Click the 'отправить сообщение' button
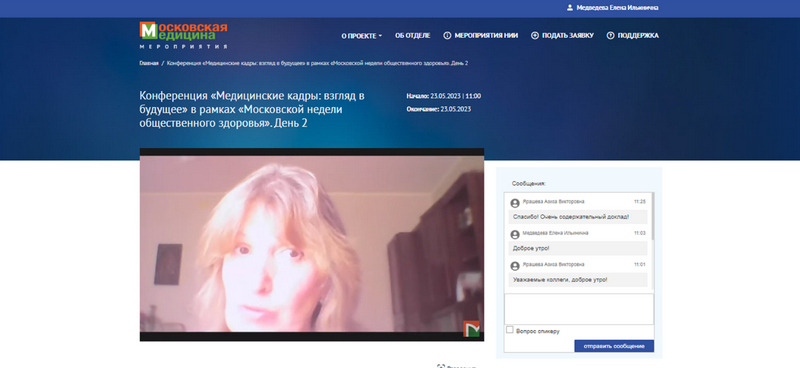This screenshot has height=368, width=800. click(x=614, y=346)
